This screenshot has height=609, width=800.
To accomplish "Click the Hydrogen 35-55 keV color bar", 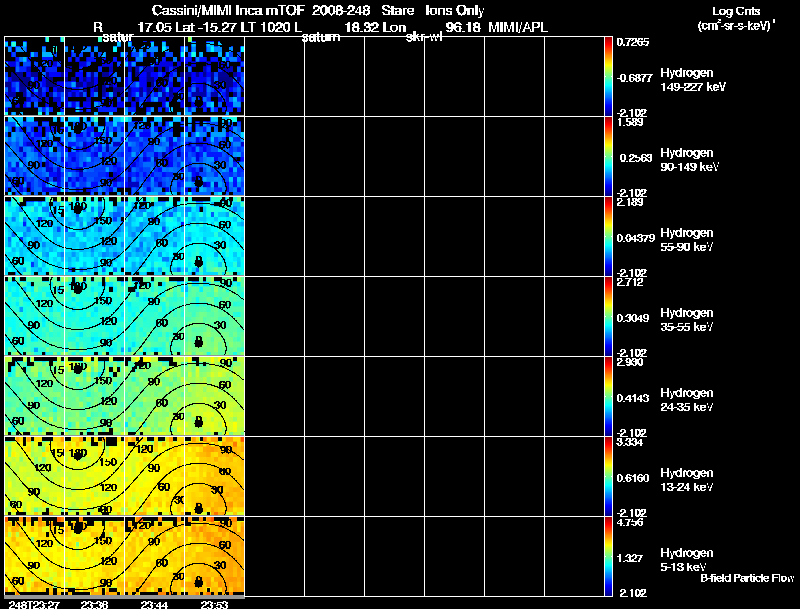I will point(608,316).
